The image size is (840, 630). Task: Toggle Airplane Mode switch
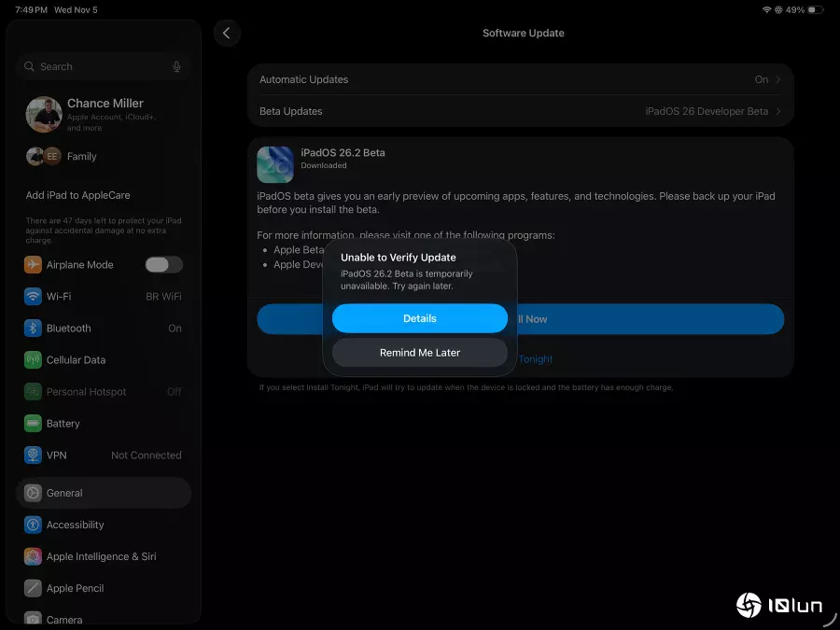[x=163, y=265]
